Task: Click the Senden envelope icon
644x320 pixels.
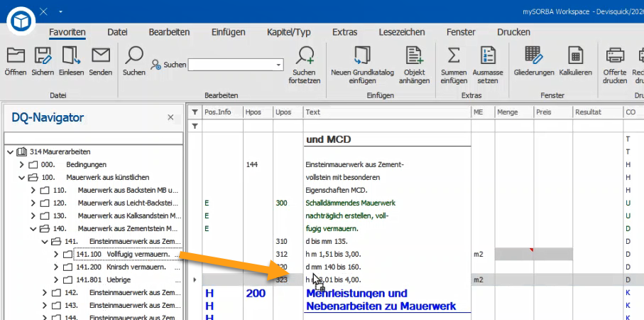Action: pyautogui.click(x=101, y=55)
